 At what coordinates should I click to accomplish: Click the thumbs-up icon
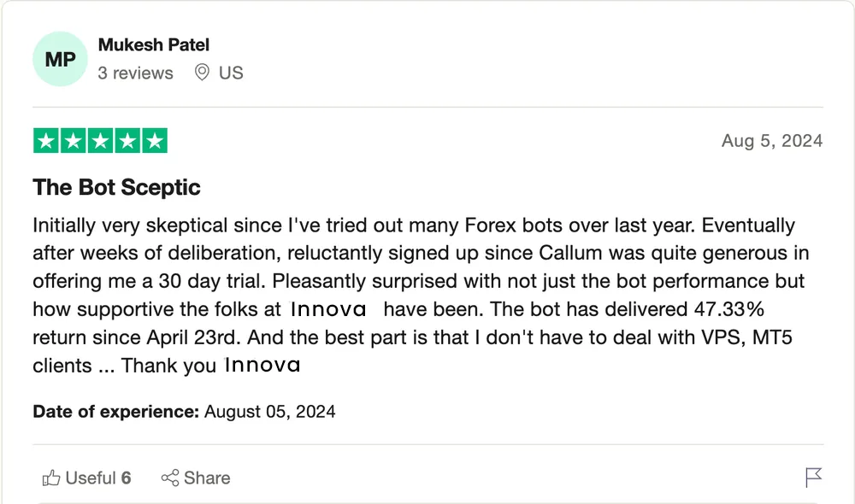[51, 478]
